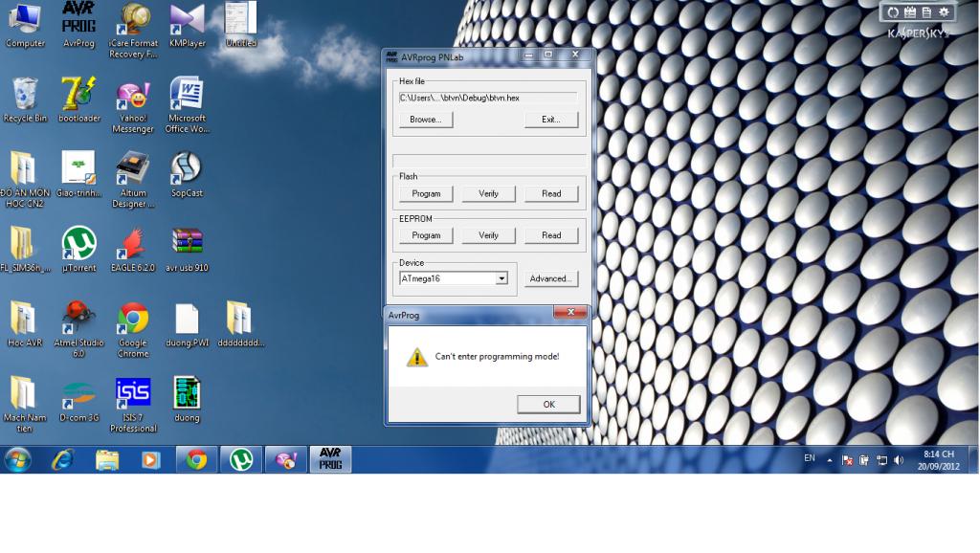Open the Advanced... device settings

point(551,278)
